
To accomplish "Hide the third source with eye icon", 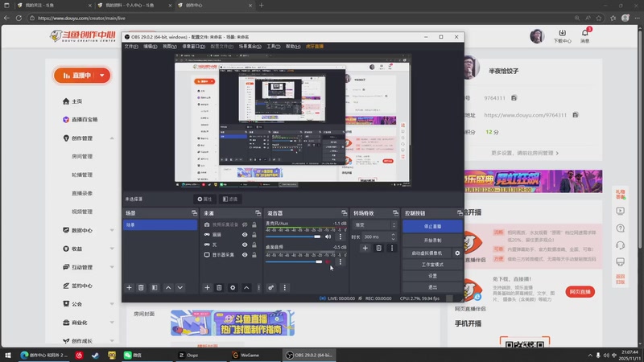I will tap(245, 245).
